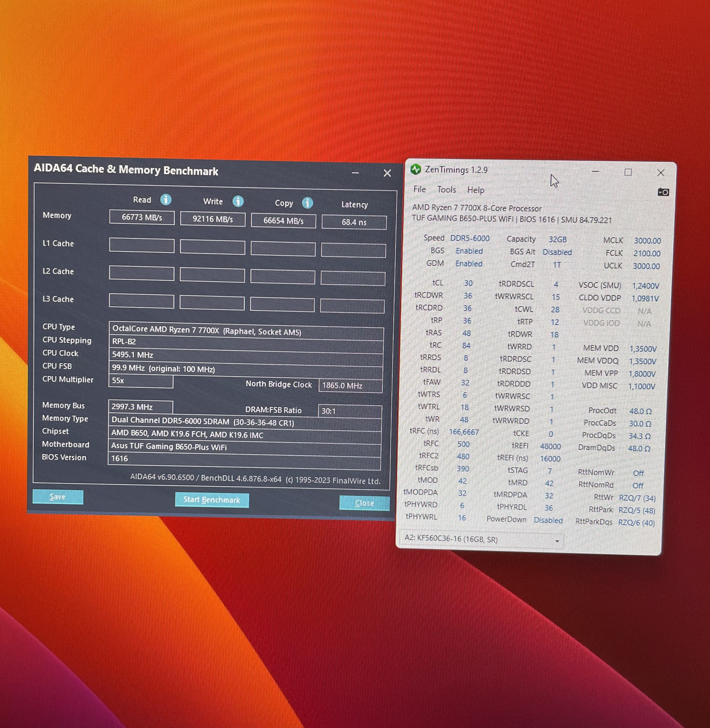Screen dimensions: 710x728
Task: Minimize the ZenTimings window
Action: click(x=595, y=172)
